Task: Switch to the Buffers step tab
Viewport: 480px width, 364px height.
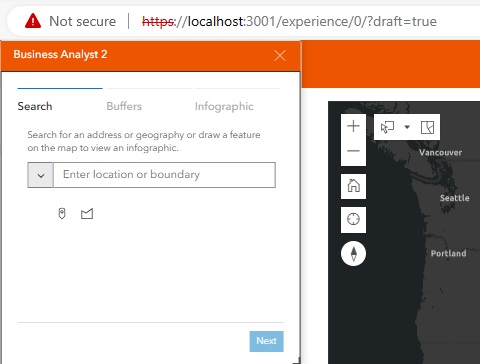Action: point(124,106)
